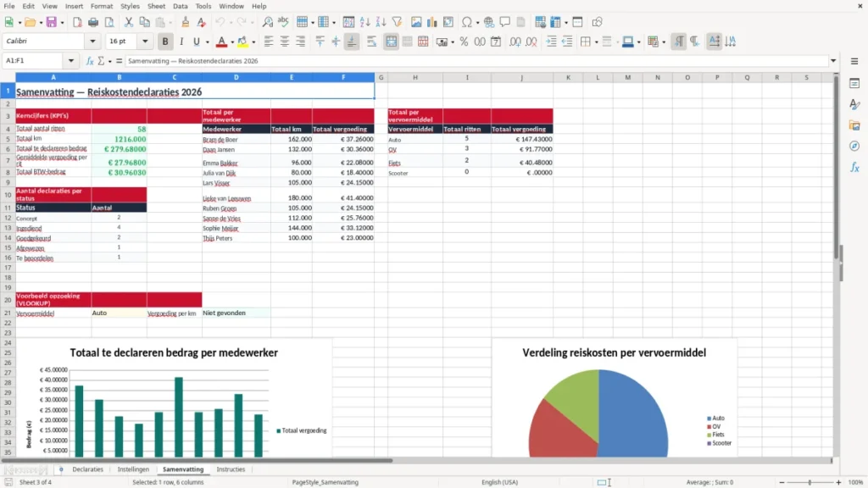Select the Clone Formatting paintbrush
Image resolution: width=868 pixels, height=488 pixels.
coord(186,22)
